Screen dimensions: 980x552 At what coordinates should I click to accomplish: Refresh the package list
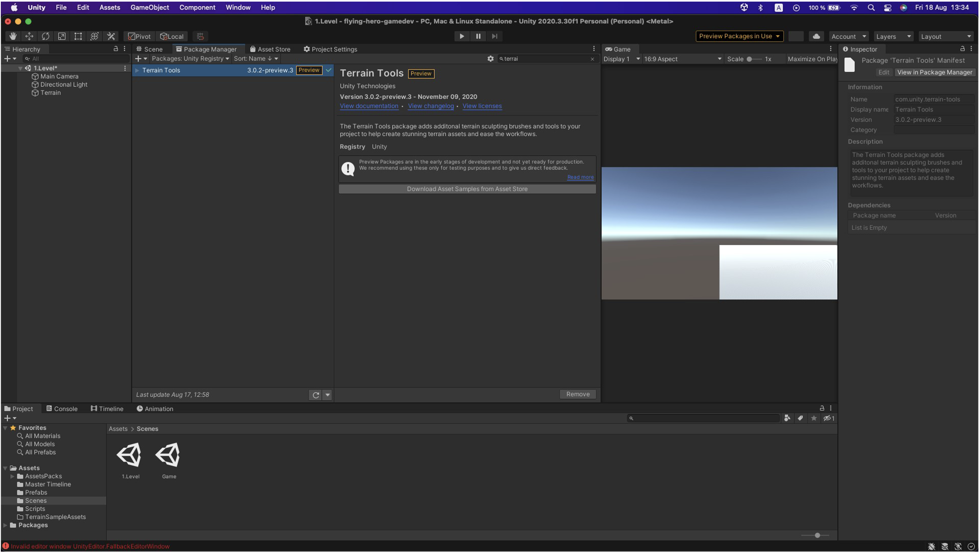click(x=315, y=395)
